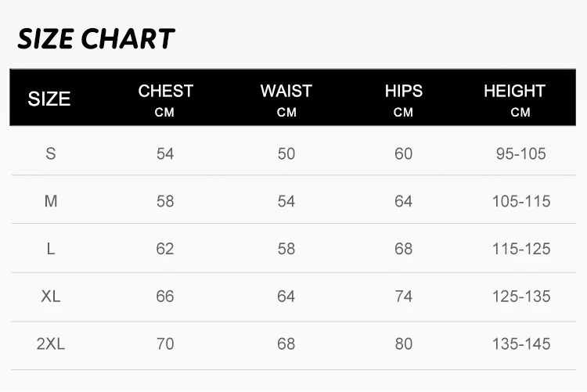Click the HEIGHT CM column header
Image resolution: width=587 pixels, height=392 pixels.
click(514, 99)
